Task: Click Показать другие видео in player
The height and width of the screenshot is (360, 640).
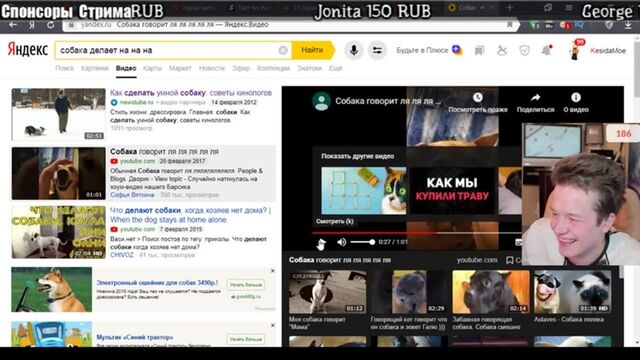Action: [358, 156]
